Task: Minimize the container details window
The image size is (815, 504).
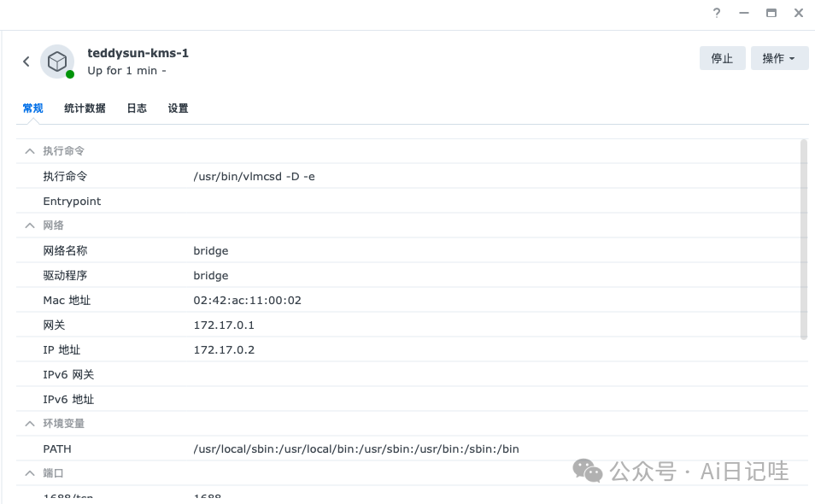Action: (744, 13)
